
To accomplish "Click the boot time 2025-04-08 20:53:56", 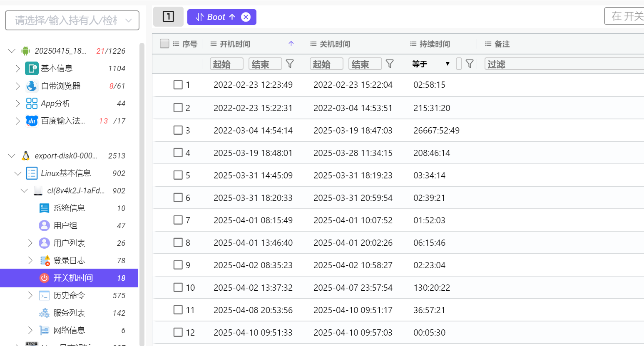I will tap(253, 310).
